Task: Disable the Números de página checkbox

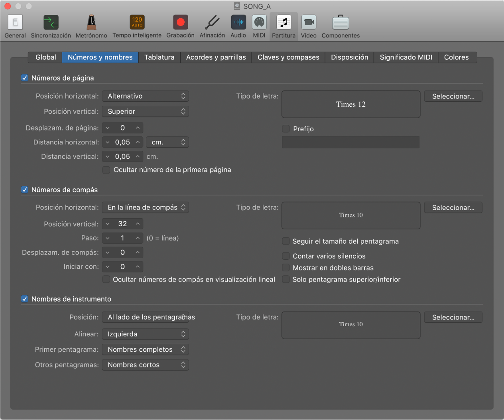Action: click(25, 78)
